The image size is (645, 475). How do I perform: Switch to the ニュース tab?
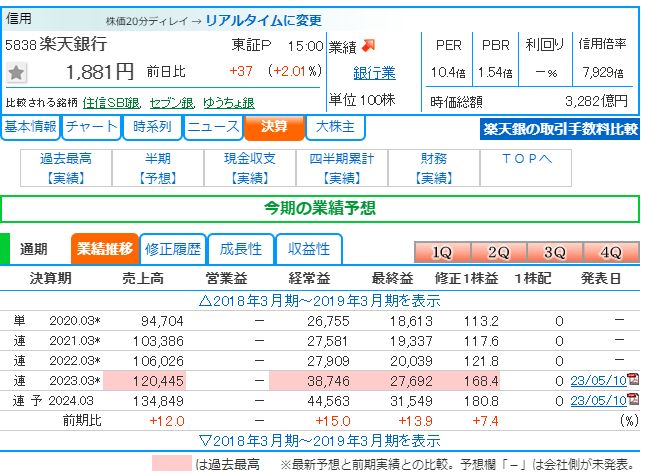tap(213, 127)
